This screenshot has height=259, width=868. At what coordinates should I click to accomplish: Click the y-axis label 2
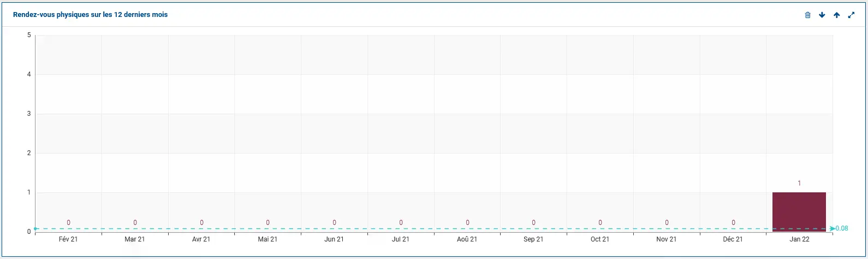click(x=29, y=153)
